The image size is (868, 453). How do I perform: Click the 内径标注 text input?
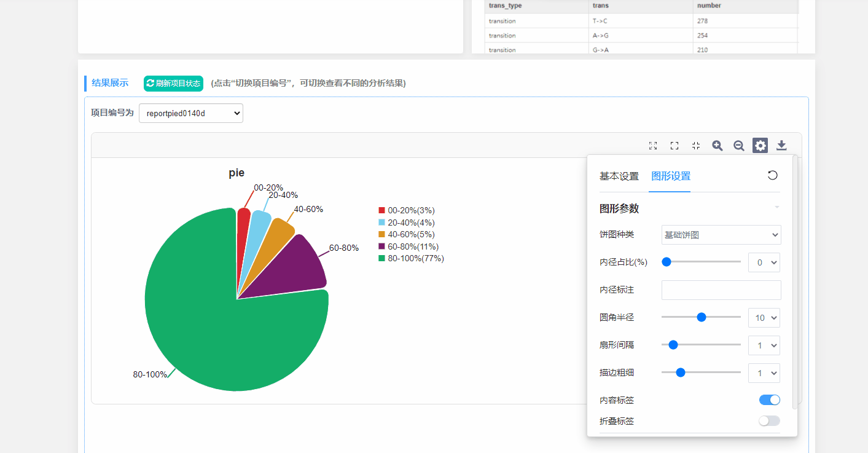pyautogui.click(x=721, y=290)
